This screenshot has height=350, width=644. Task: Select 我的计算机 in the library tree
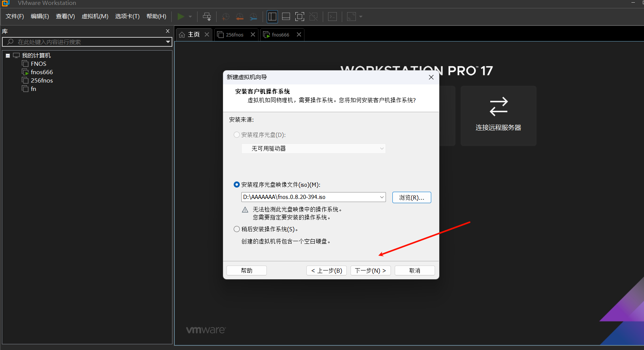click(x=36, y=56)
